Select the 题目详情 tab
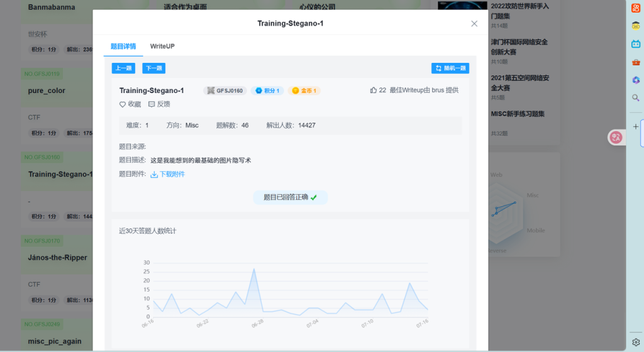 123,47
